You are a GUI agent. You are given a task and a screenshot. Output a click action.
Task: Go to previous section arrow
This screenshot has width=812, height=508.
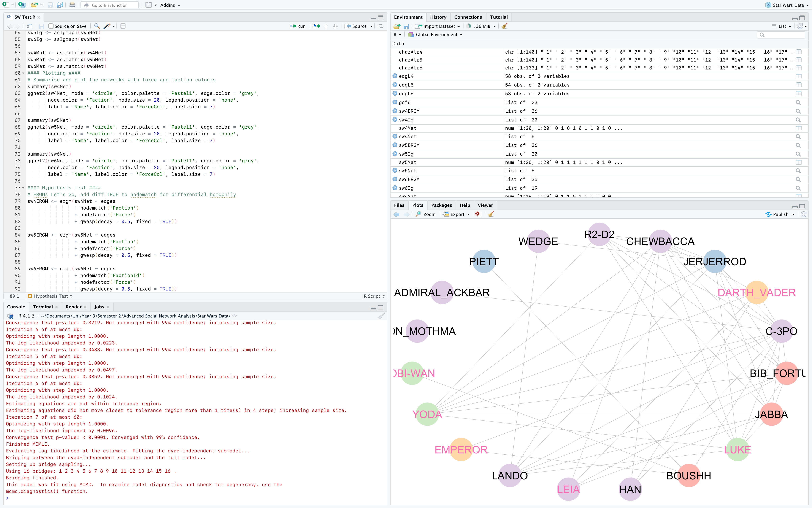[x=326, y=26]
